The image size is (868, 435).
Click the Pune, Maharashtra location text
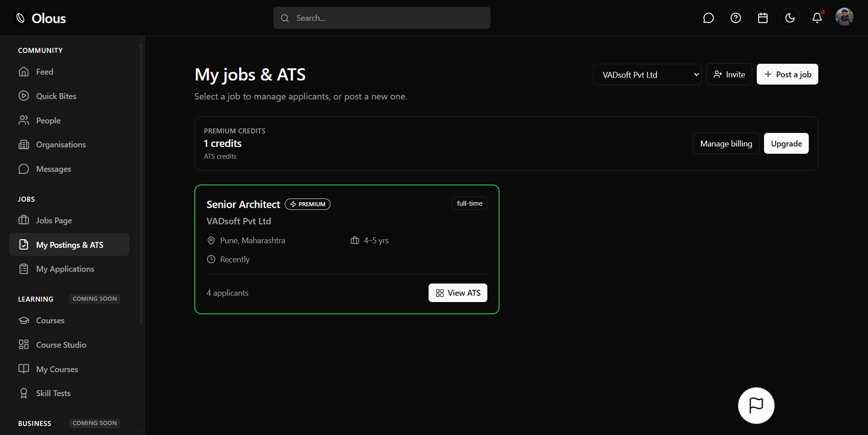pos(252,241)
